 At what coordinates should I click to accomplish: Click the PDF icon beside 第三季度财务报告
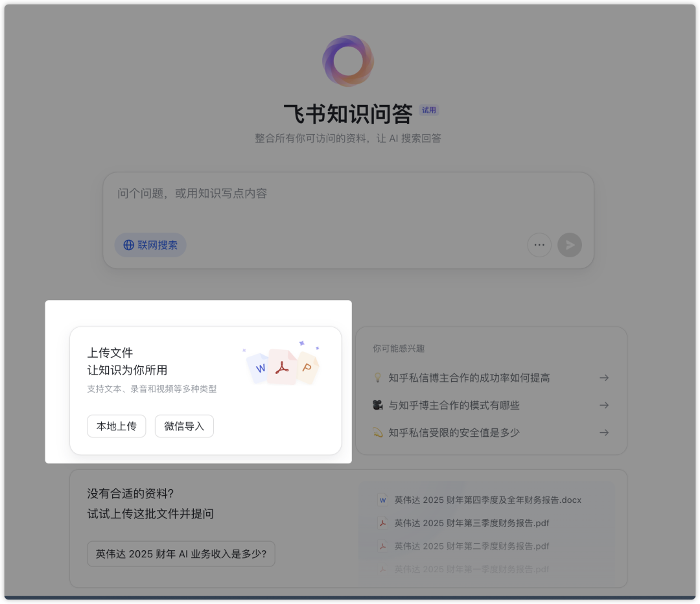tap(381, 524)
